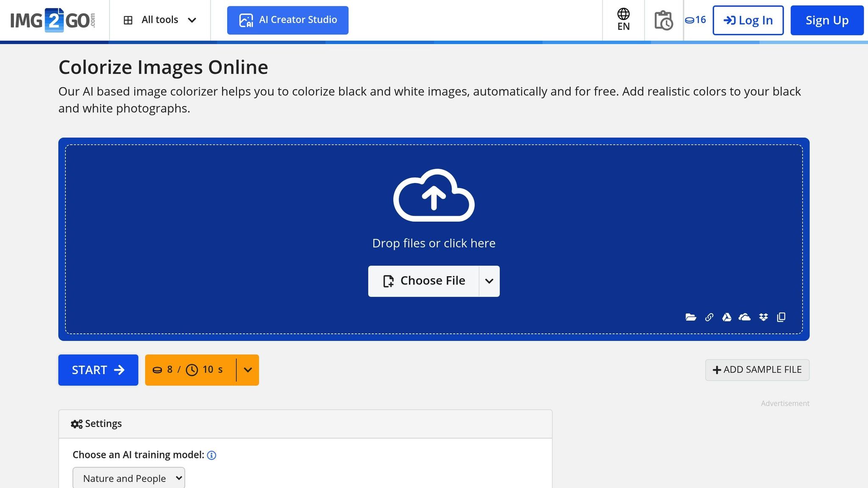Click the cloud upload icon
The image size is (868, 488).
(434, 195)
